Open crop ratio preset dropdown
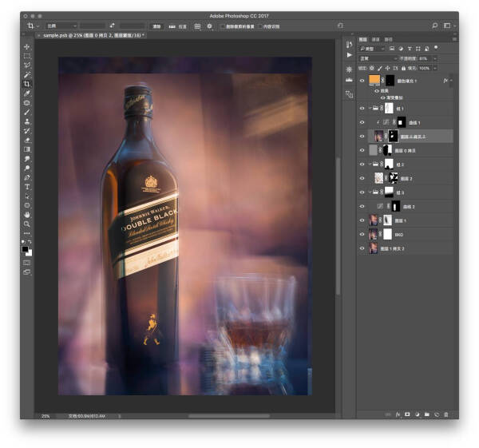479x448 pixels. [x=61, y=26]
